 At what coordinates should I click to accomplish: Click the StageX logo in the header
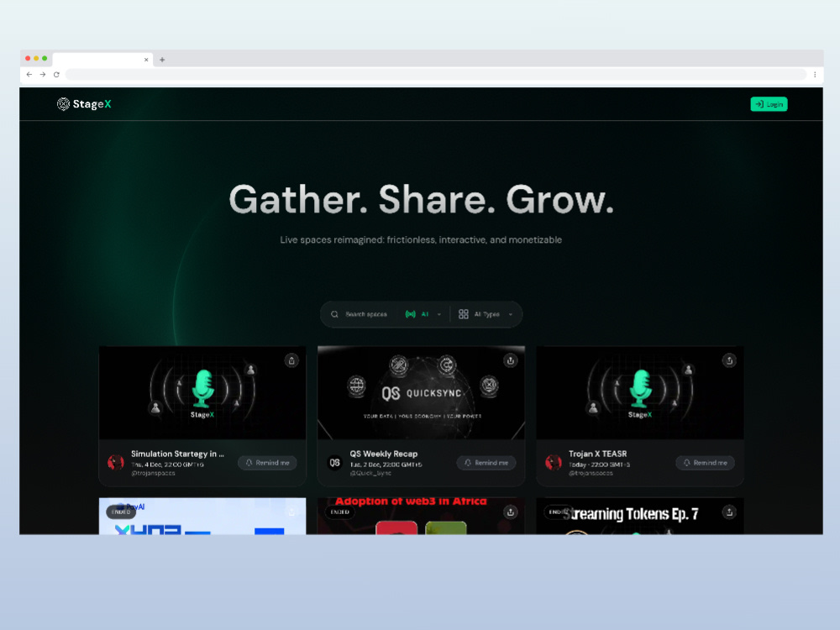coord(84,104)
